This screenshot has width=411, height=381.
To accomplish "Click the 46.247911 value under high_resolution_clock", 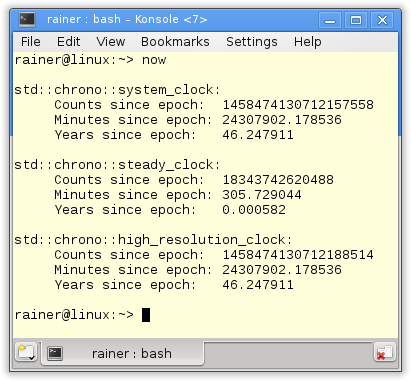I will 258,285.
